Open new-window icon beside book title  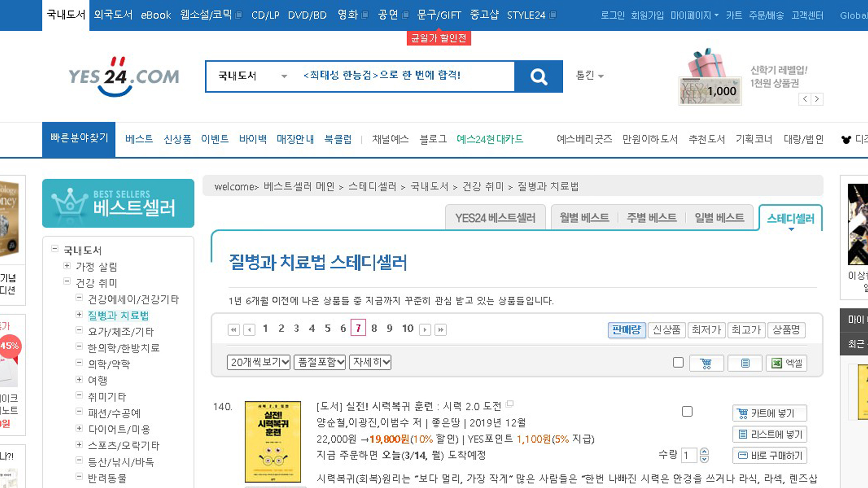(510, 404)
